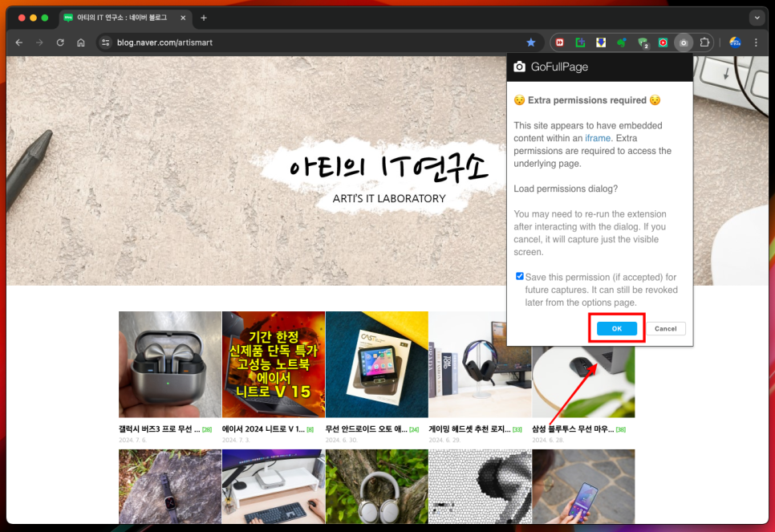Click the blue OK button
The image size is (775, 532).
tap(616, 328)
